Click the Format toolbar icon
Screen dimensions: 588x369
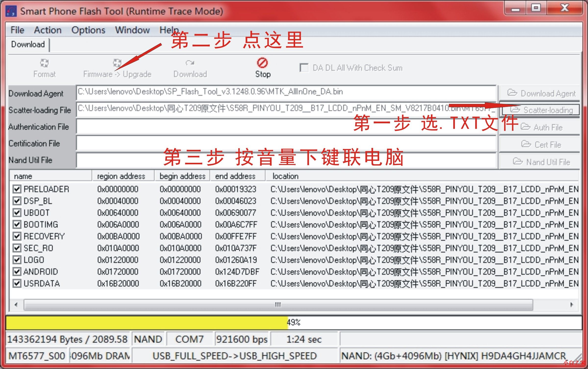44,63
